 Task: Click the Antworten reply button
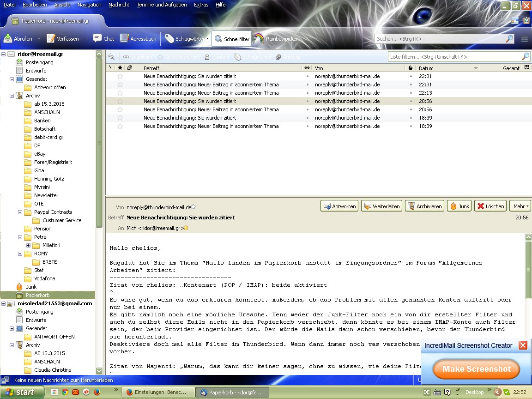[x=339, y=206]
